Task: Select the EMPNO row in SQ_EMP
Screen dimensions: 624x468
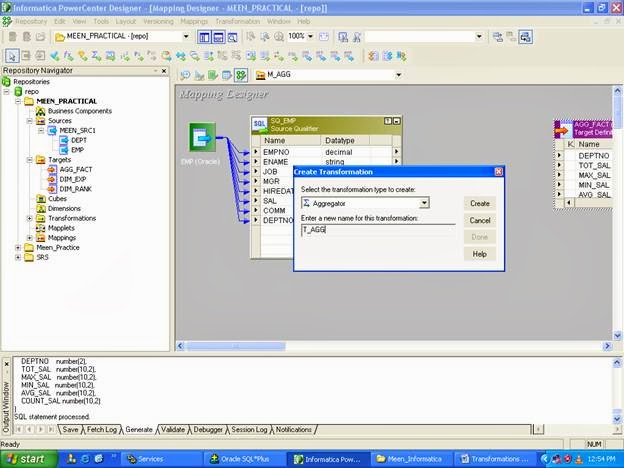Action: click(x=326, y=152)
